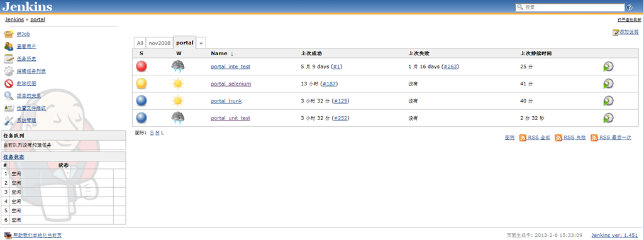Click the schedule build icon for portal_inte_test
The image size is (644, 240).
tap(608, 67)
